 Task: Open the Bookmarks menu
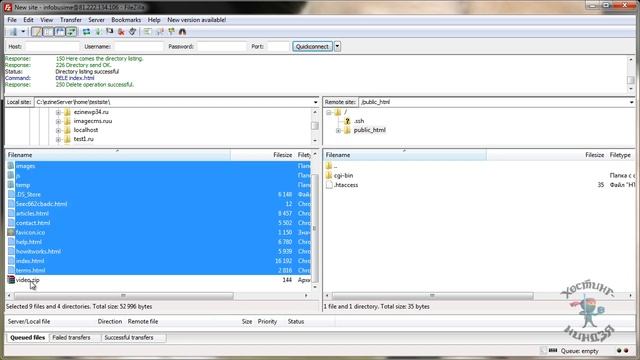126,20
